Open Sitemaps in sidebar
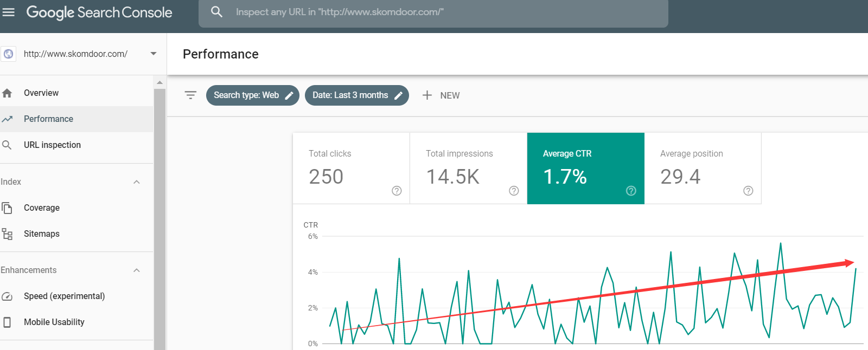 77,234
